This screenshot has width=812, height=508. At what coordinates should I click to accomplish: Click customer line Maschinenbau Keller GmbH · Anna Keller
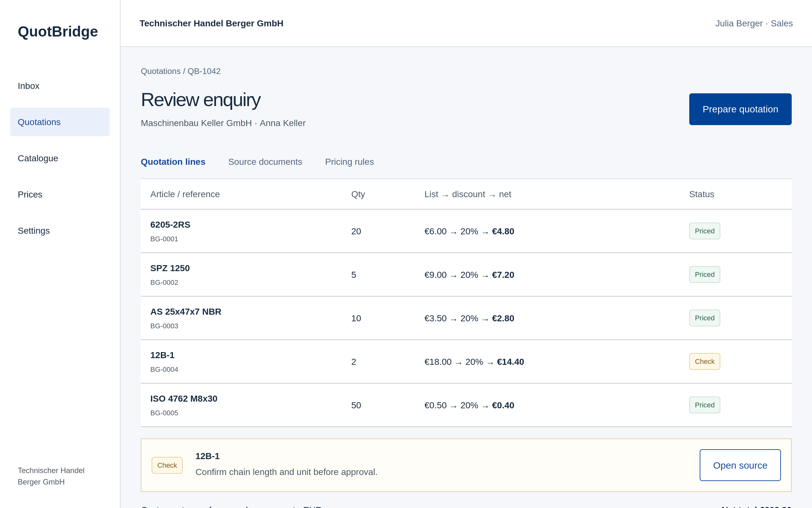click(x=223, y=123)
